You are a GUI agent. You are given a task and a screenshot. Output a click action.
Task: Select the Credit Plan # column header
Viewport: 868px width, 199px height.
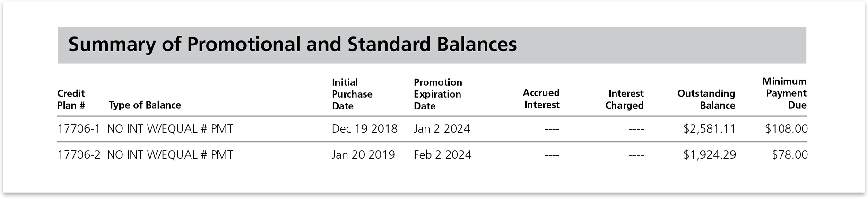coord(71,99)
